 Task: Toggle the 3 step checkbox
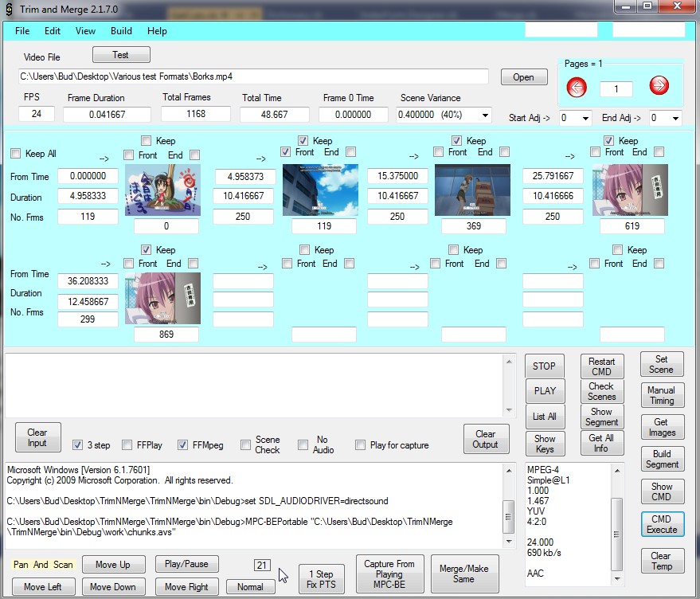pos(78,445)
